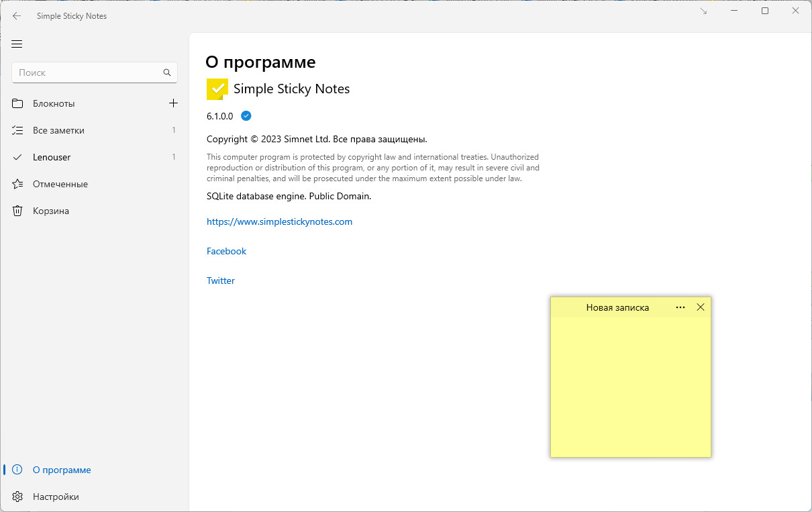This screenshot has width=812, height=512.
Task: Go back with the arrow button
Action: [17, 15]
